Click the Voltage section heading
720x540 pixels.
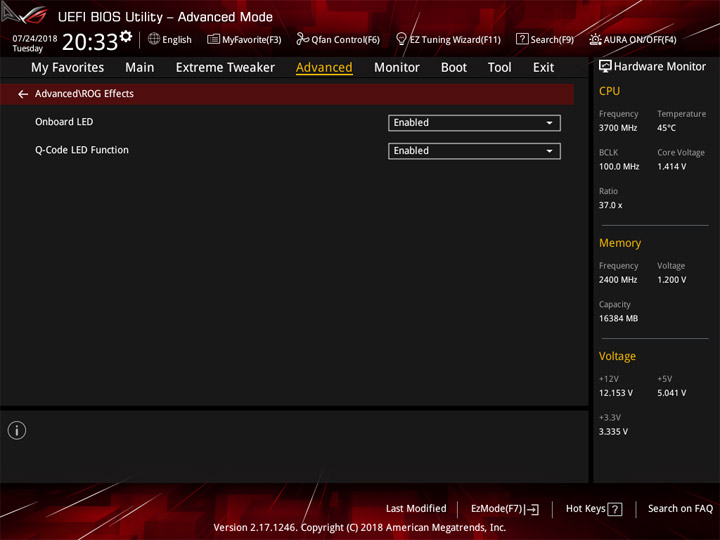click(x=617, y=356)
